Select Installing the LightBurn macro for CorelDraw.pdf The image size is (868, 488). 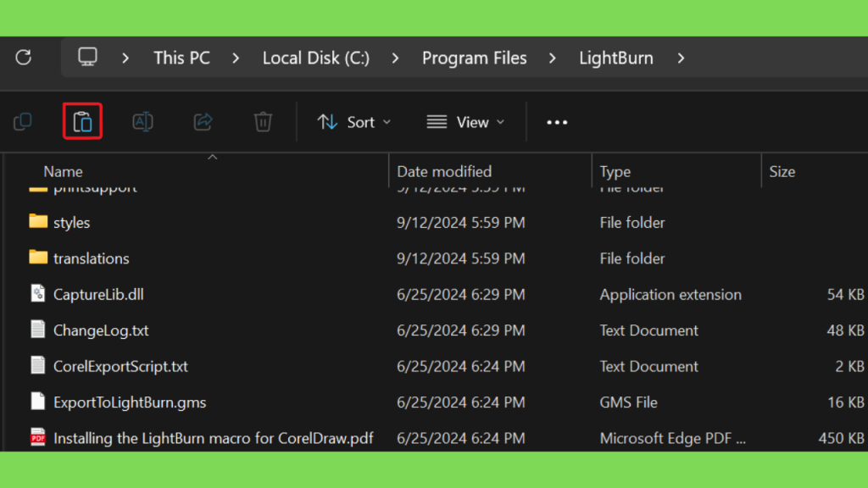tap(213, 438)
